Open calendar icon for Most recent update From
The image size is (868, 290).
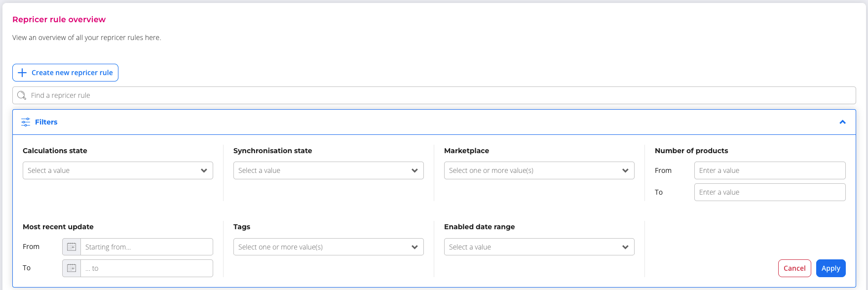(72, 247)
